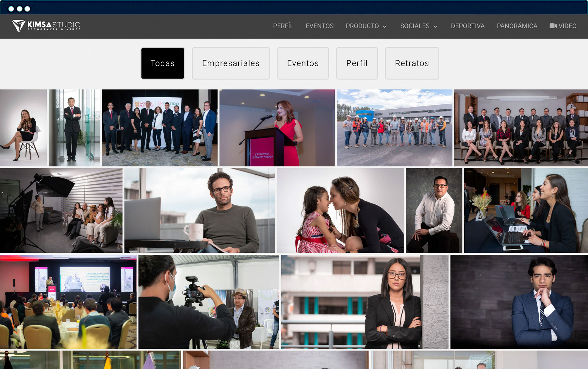Open conference hall presentation photo
The width and height of the screenshot is (588, 369).
click(68, 302)
